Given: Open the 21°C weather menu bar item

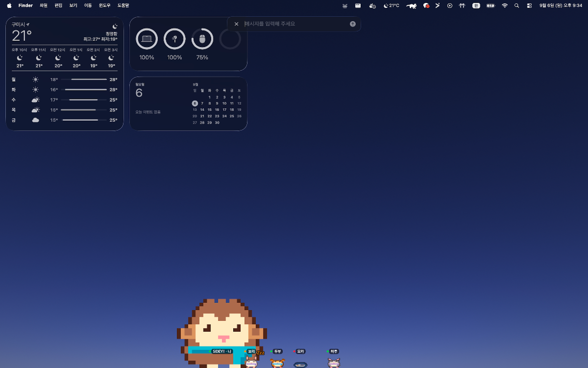Looking at the screenshot, I should click(x=391, y=5).
